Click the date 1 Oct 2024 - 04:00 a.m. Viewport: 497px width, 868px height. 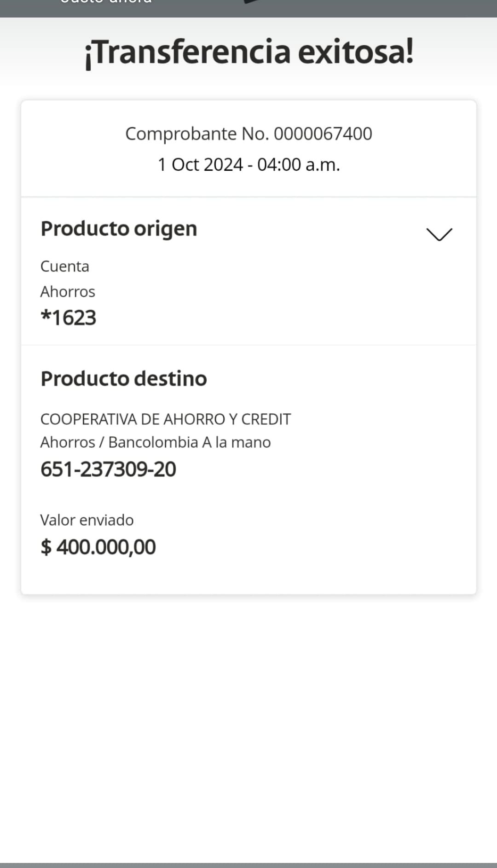pos(248,165)
